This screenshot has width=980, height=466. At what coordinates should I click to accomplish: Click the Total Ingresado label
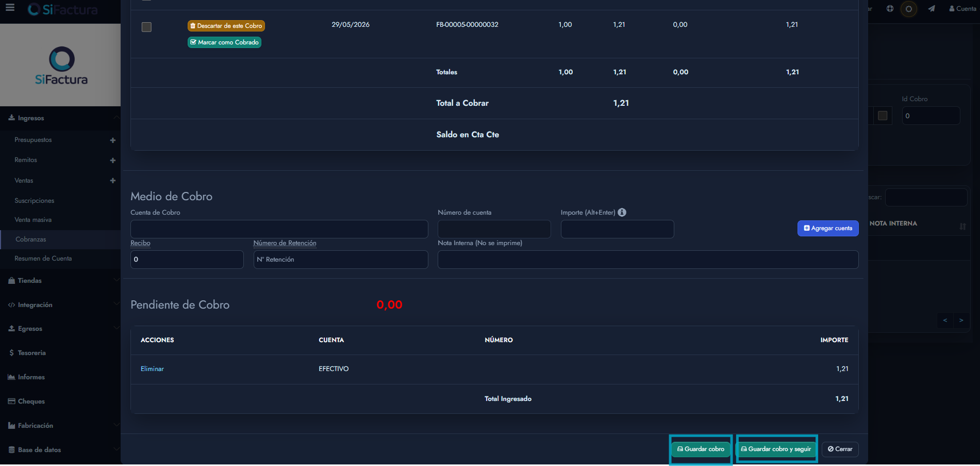point(508,399)
